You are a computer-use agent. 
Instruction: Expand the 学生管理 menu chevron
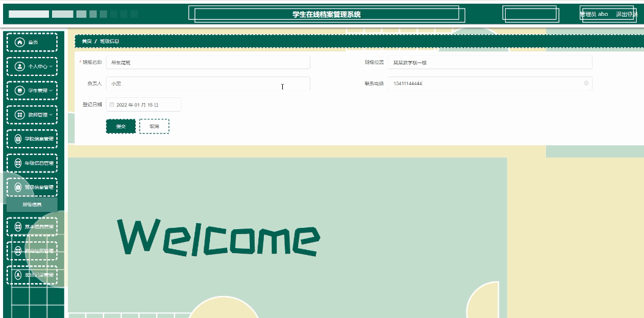[51, 91]
